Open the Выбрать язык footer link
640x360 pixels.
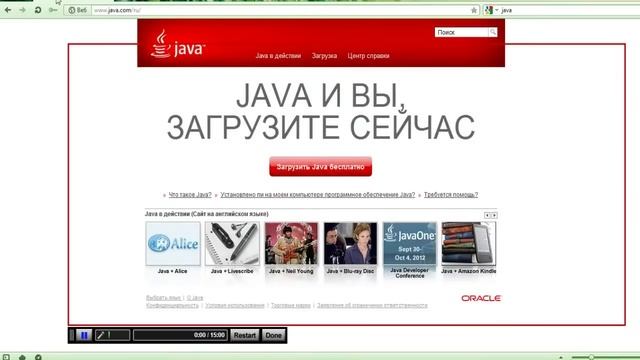pos(163,298)
